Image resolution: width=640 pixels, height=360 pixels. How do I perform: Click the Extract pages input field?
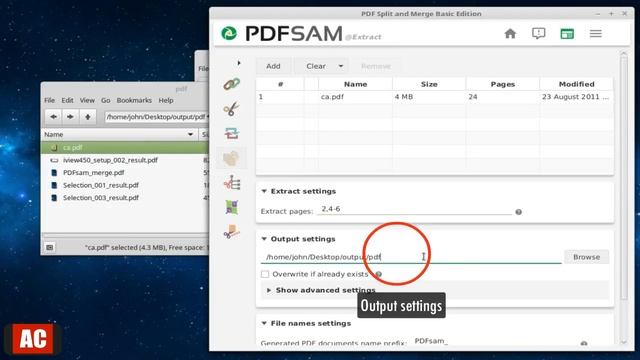pos(414,209)
